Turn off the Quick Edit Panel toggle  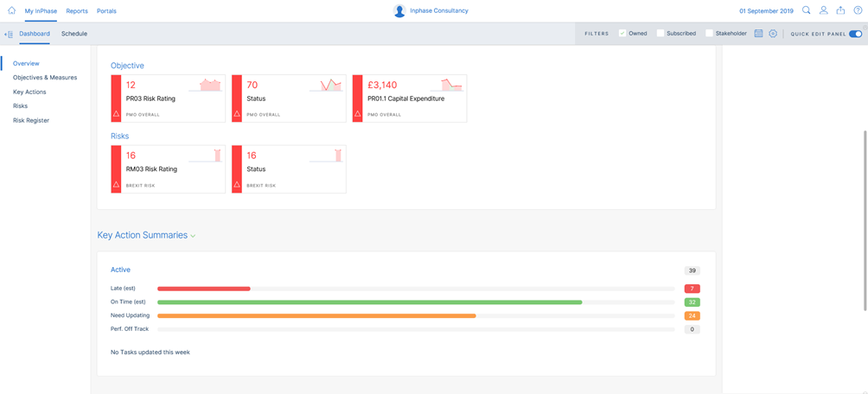pos(855,34)
